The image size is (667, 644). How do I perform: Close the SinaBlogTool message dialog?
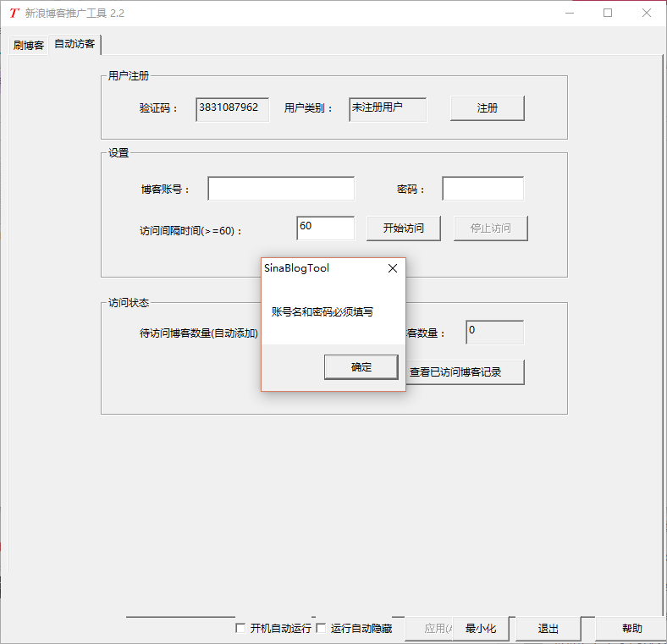tap(392, 268)
